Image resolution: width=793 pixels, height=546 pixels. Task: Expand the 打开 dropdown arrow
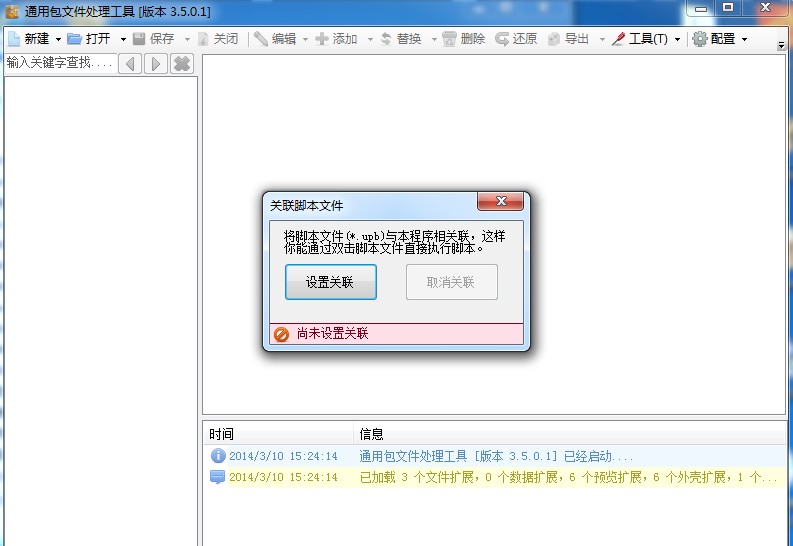123,40
